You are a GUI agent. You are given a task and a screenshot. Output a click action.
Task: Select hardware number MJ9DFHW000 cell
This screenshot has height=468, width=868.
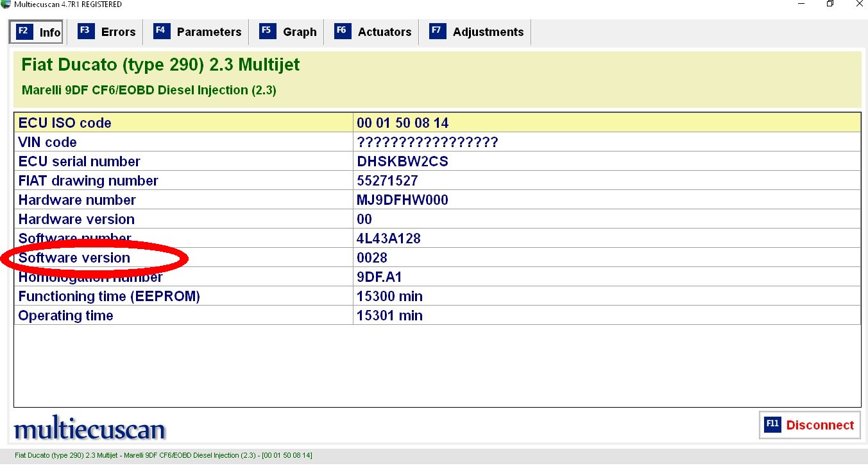[402, 200]
